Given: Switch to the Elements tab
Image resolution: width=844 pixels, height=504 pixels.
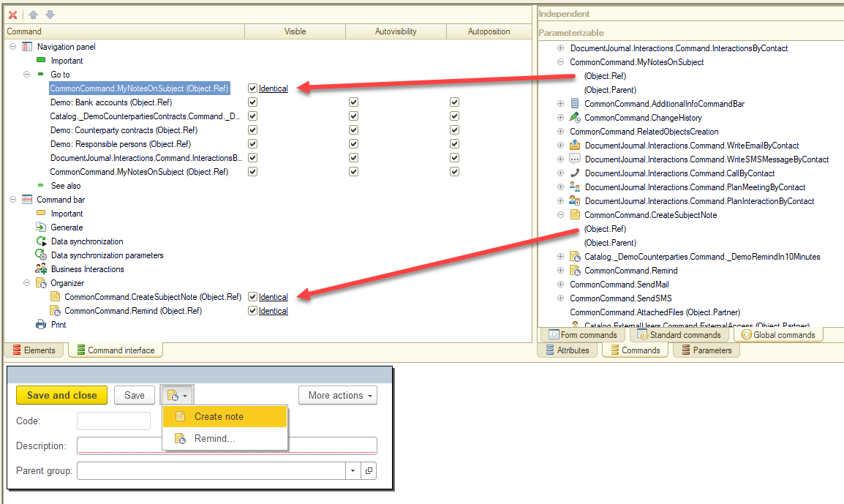Looking at the screenshot, I should tap(35, 350).
